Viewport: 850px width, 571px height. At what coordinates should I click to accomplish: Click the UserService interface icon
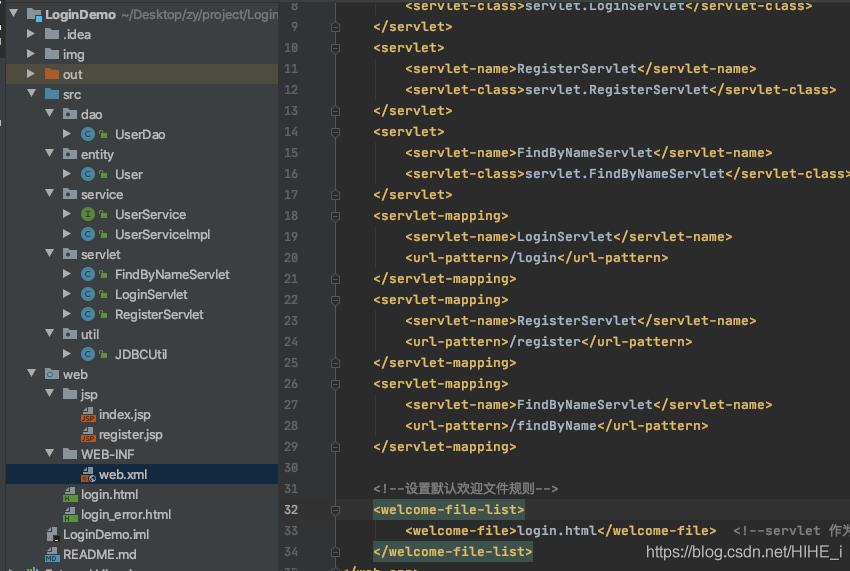(x=88, y=214)
